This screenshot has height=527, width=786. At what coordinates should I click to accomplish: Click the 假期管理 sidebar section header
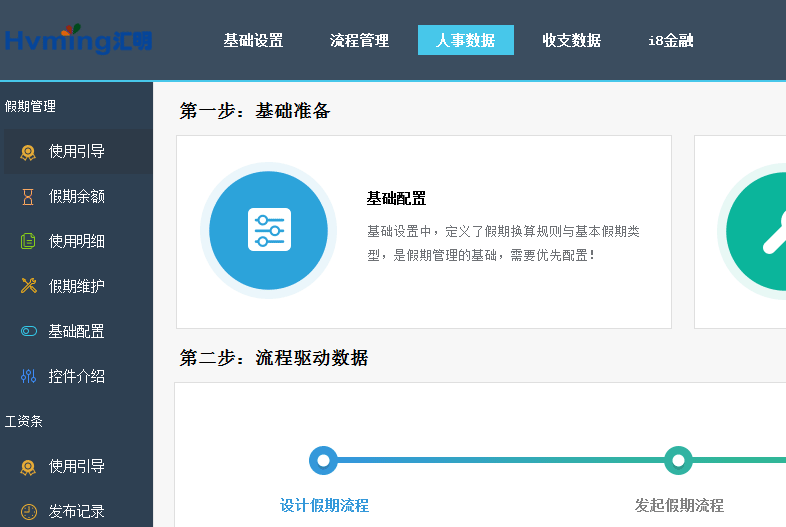click(x=30, y=106)
